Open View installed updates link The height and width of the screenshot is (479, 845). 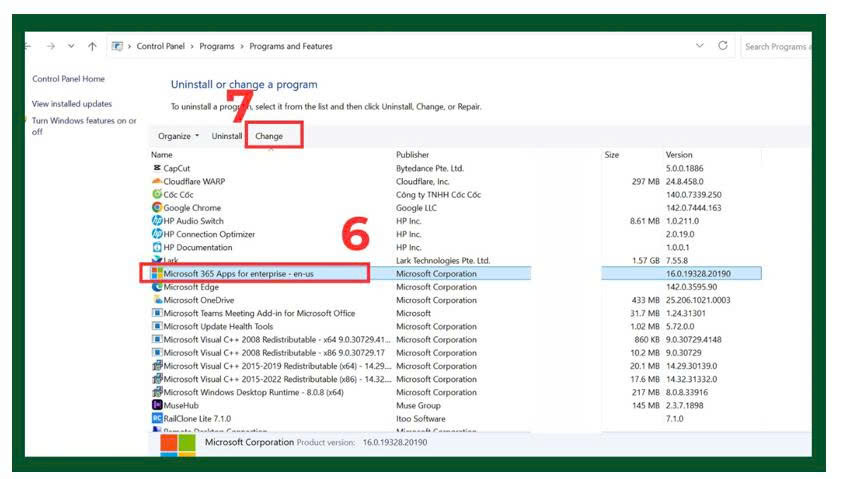[x=72, y=103]
